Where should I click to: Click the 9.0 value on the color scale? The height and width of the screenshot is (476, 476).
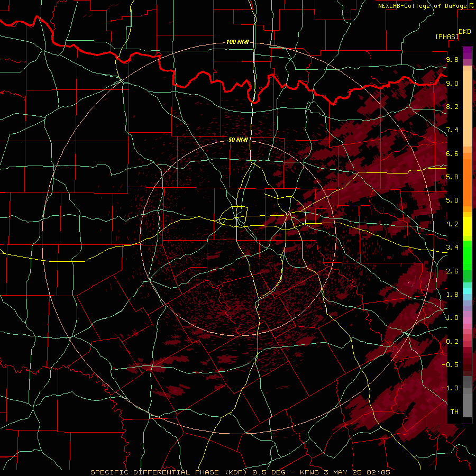point(452,83)
